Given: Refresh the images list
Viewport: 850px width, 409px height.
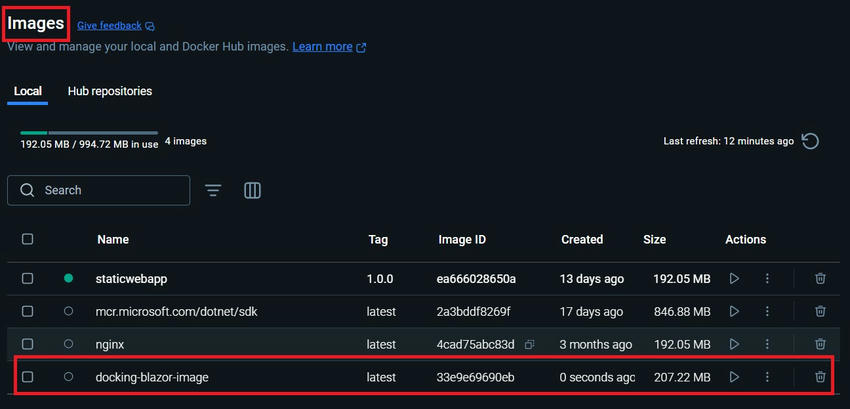Looking at the screenshot, I should 810,142.
